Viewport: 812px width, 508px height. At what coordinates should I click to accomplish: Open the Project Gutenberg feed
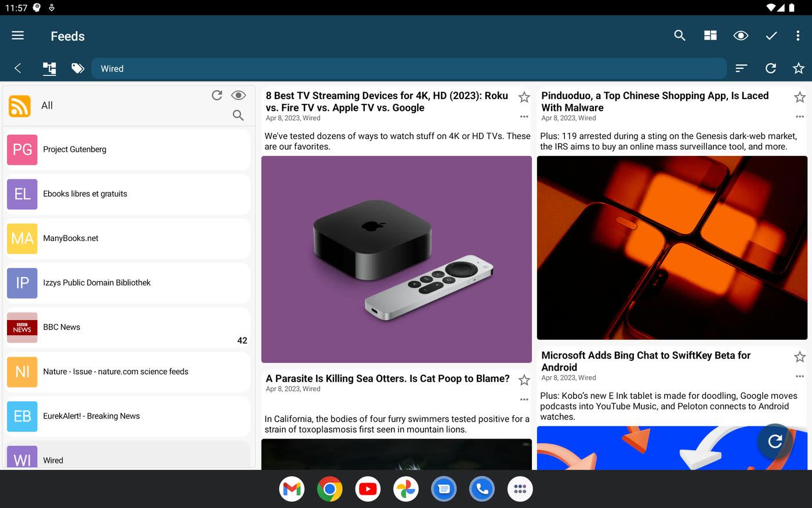129,150
